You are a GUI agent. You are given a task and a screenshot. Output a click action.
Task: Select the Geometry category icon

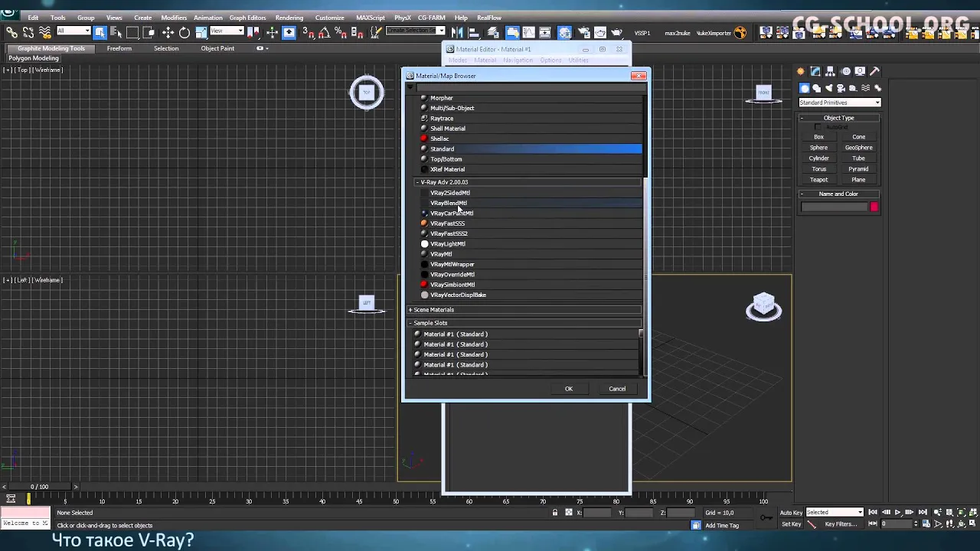pos(804,88)
